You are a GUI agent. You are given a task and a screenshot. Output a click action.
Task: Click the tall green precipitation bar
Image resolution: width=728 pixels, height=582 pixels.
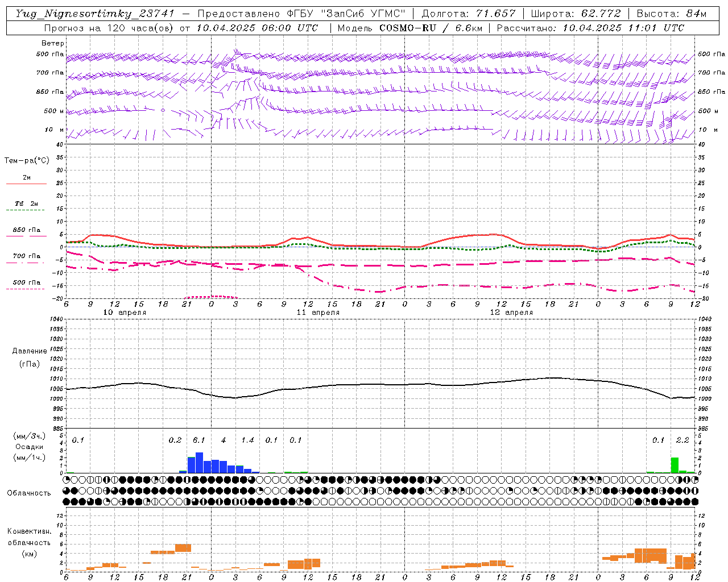tap(675, 465)
